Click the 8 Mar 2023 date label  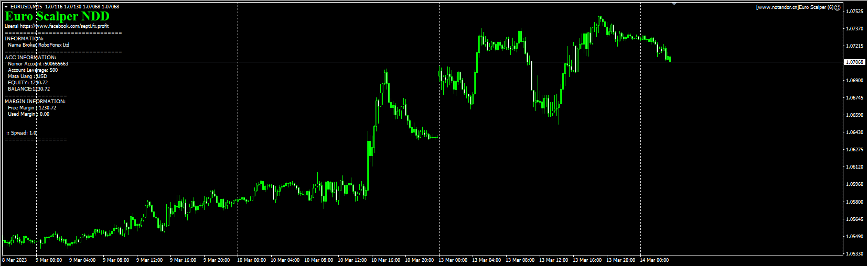15,260
